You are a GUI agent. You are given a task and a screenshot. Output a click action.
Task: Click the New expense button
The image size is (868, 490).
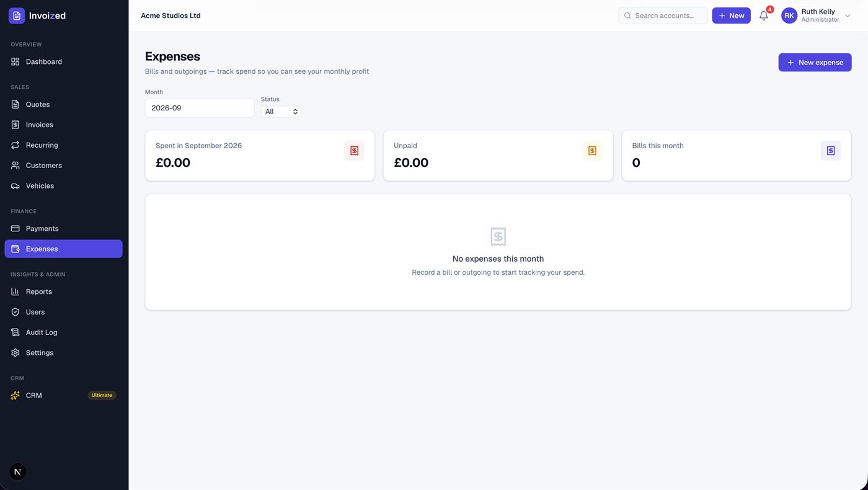pos(815,62)
